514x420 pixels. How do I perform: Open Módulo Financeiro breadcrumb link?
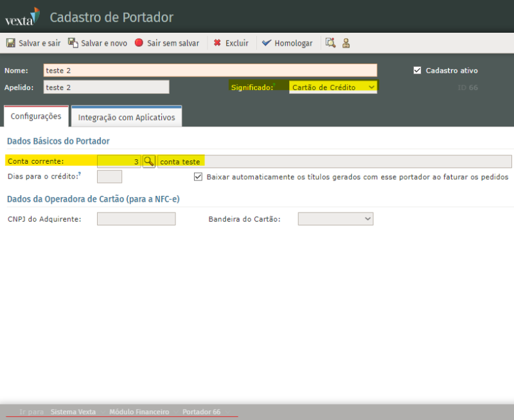point(139,412)
